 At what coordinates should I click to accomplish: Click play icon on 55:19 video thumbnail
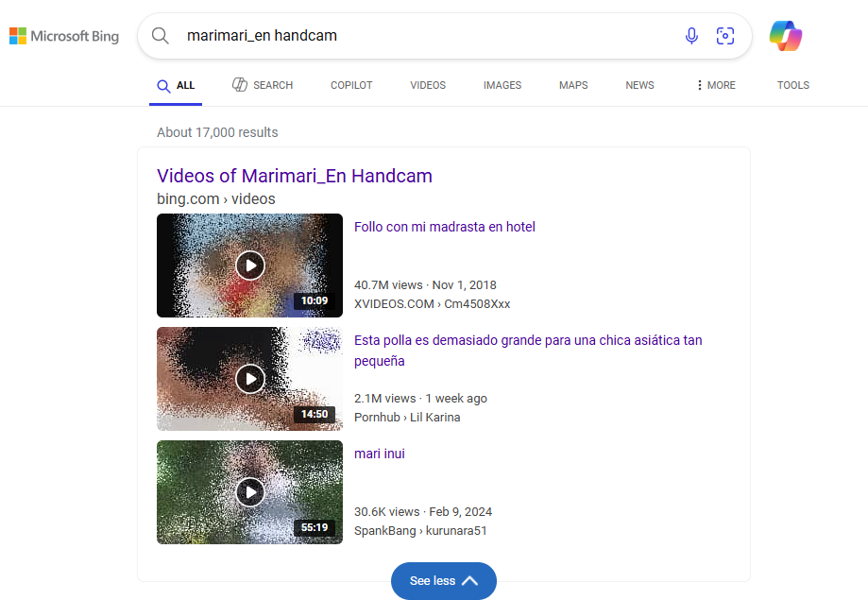(x=250, y=492)
